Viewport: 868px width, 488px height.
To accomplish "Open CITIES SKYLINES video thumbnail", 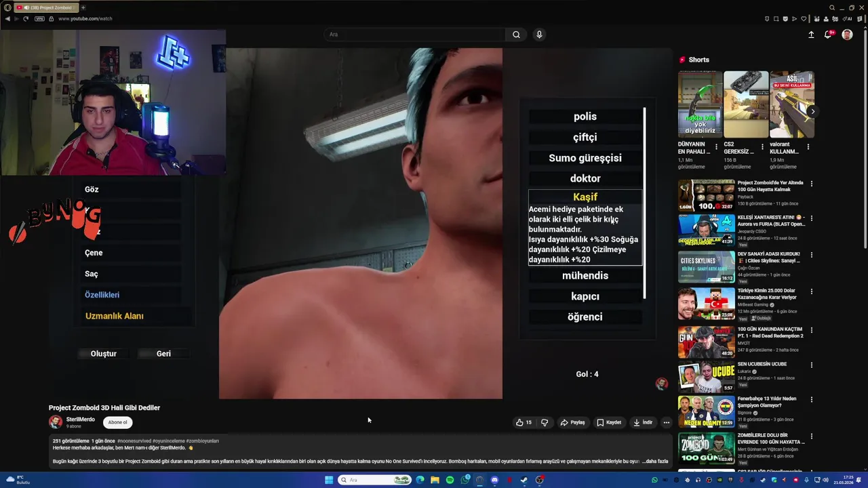I will point(707,267).
